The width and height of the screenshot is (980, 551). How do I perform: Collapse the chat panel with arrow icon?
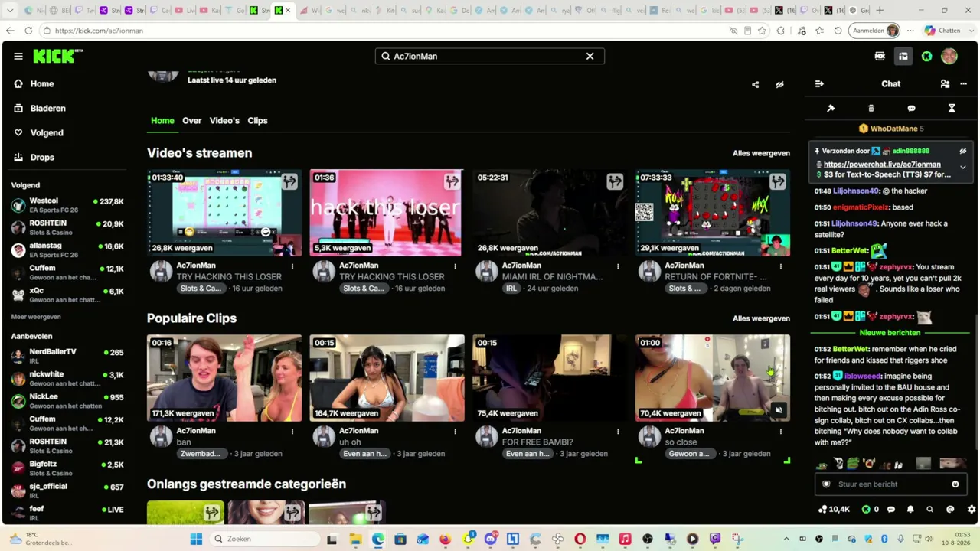point(819,84)
